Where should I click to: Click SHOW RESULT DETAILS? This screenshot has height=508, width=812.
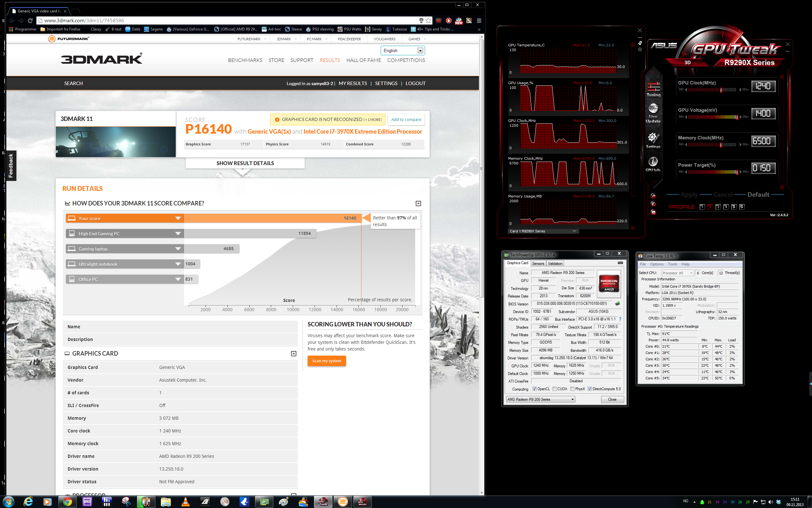pos(245,163)
